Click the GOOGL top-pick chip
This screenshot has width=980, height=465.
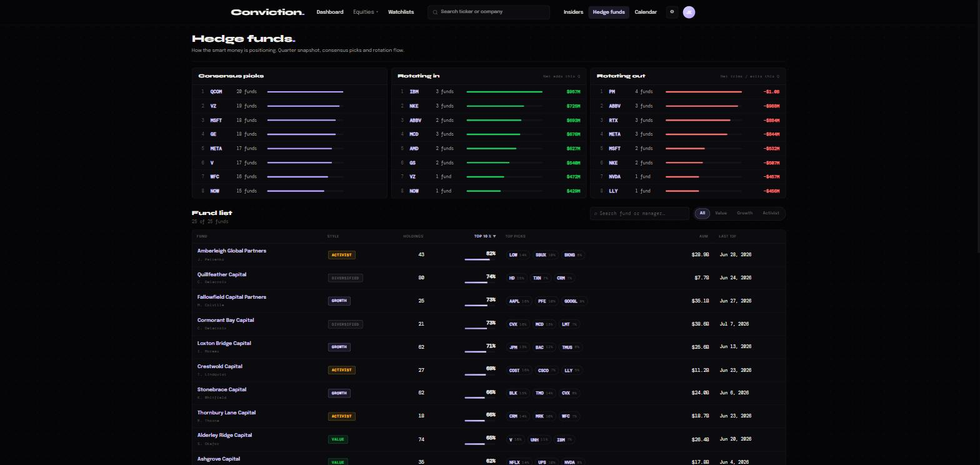click(574, 301)
